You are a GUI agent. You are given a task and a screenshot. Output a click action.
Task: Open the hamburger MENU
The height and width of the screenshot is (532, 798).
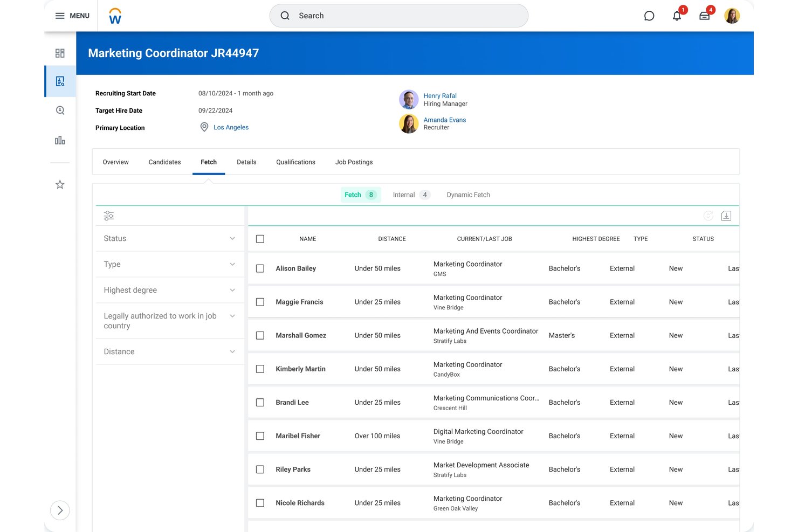(72, 16)
